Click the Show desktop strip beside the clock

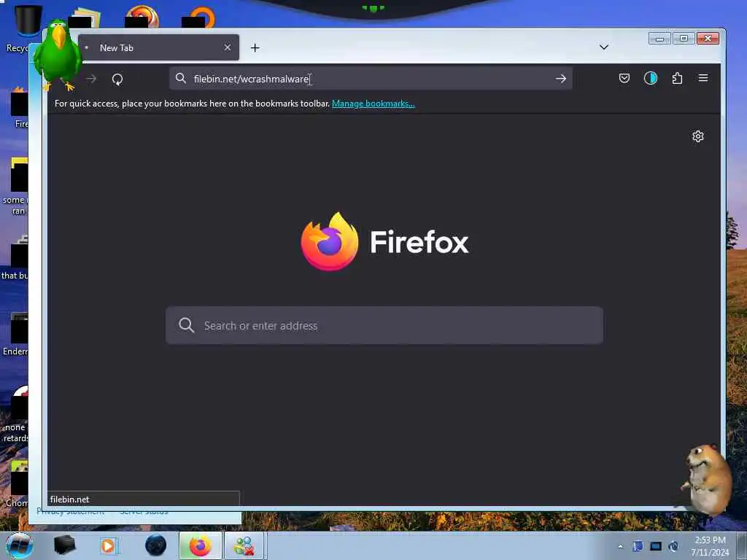(742, 545)
